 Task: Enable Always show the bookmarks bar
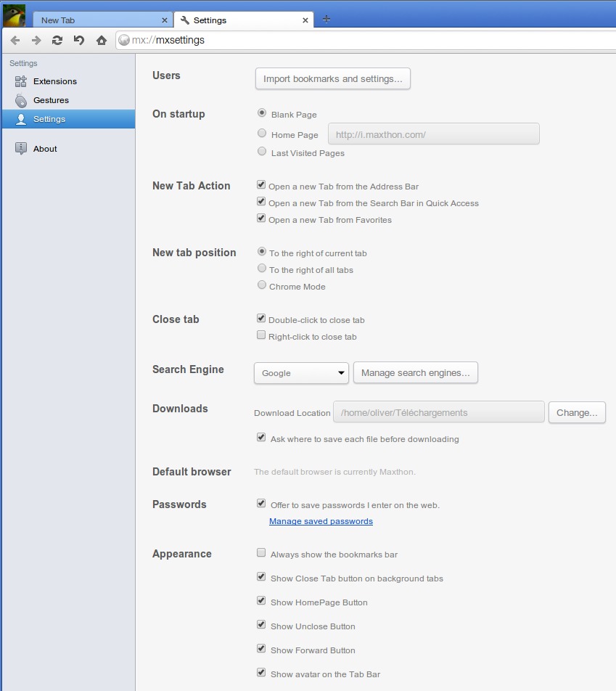(x=261, y=552)
